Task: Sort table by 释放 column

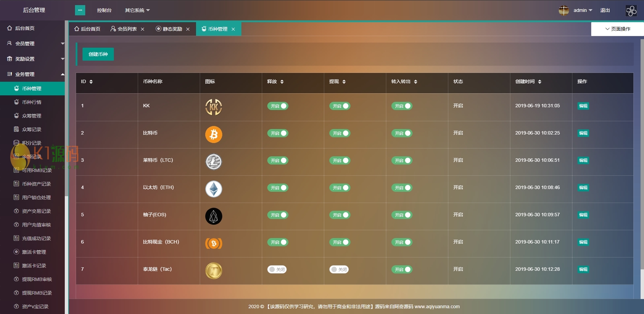Action: point(282,82)
